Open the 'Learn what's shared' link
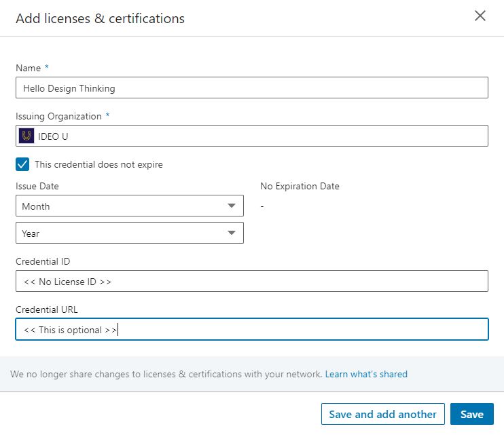The width and height of the screenshot is (504, 435). coord(366,374)
